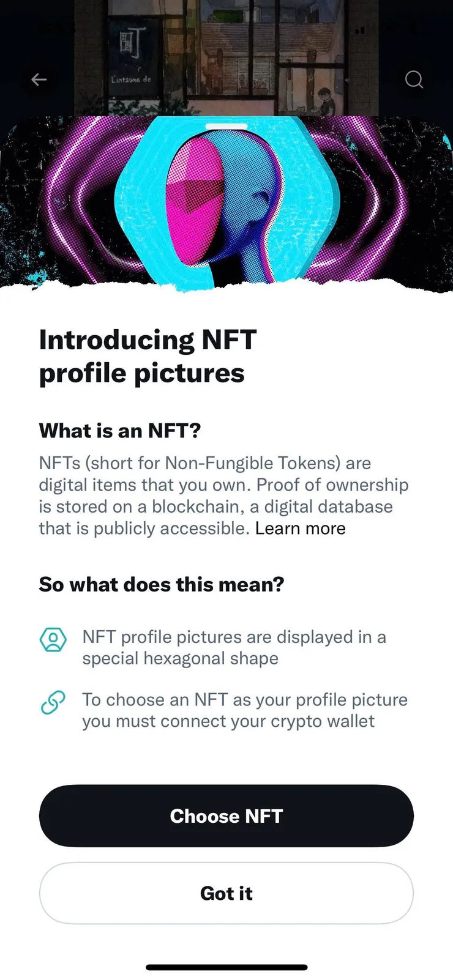Viewport: 453px width, 980px height.
Task: Tap the sheet grabber handle above the artwork
Action: coord(226,127)
